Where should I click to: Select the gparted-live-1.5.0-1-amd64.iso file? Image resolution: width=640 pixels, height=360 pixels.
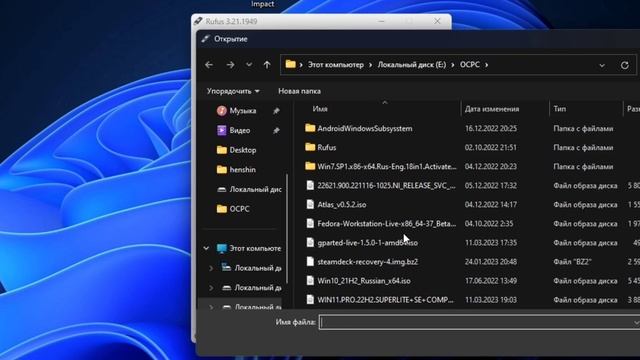(x=367, y=242)
